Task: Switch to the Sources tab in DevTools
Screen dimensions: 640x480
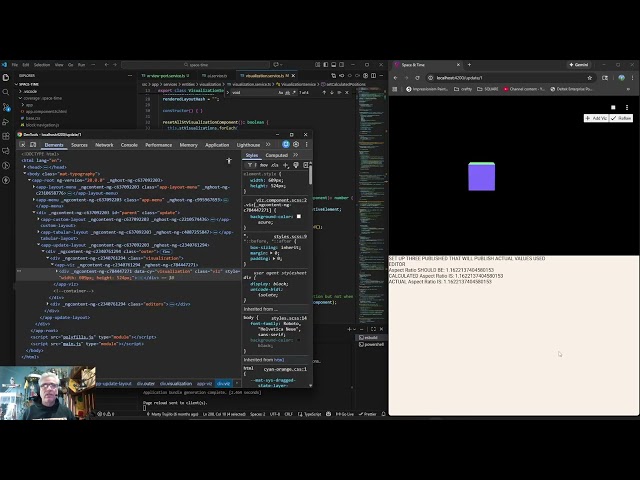Action: click(79, 145)
